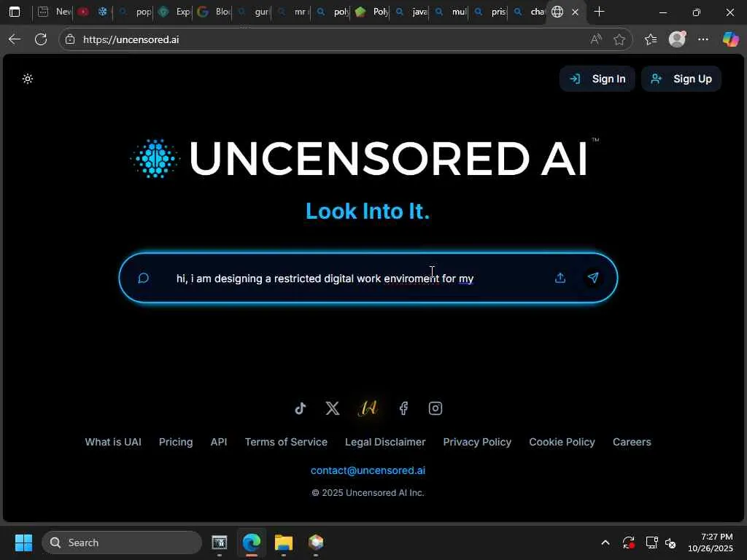Click the golden IA logo icon

[368, 408]
